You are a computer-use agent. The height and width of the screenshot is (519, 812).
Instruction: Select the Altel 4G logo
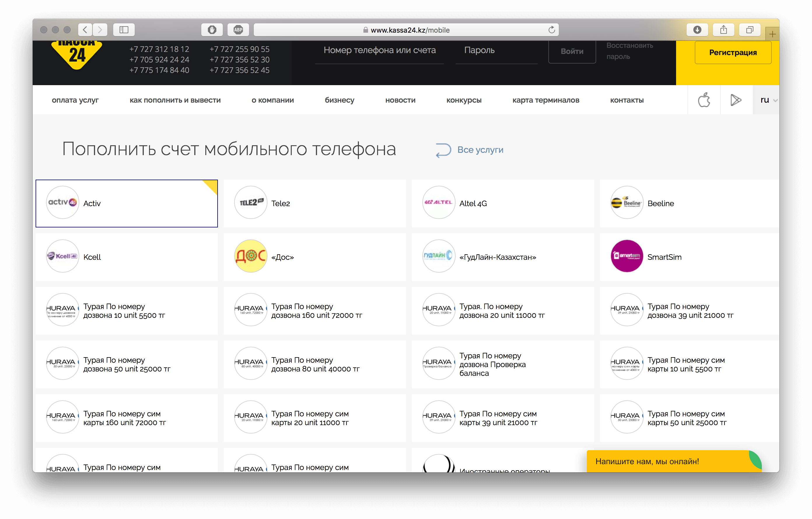439,203
